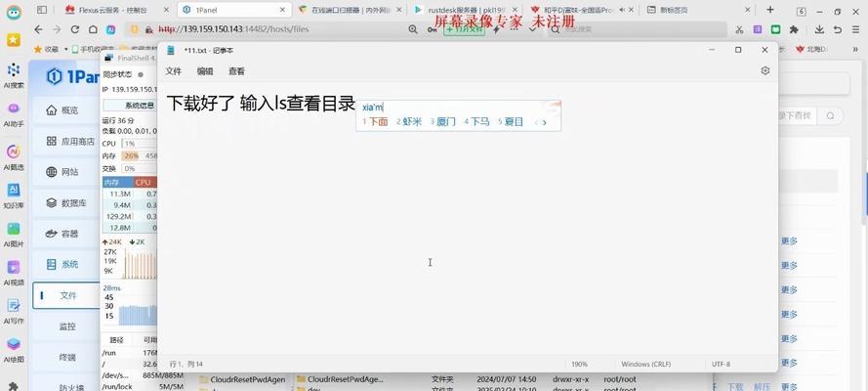This screenshot has width=868, height=391.
Task: Expand 系统 in the 1Panel sidebar
Action: [x=66, y=264]
